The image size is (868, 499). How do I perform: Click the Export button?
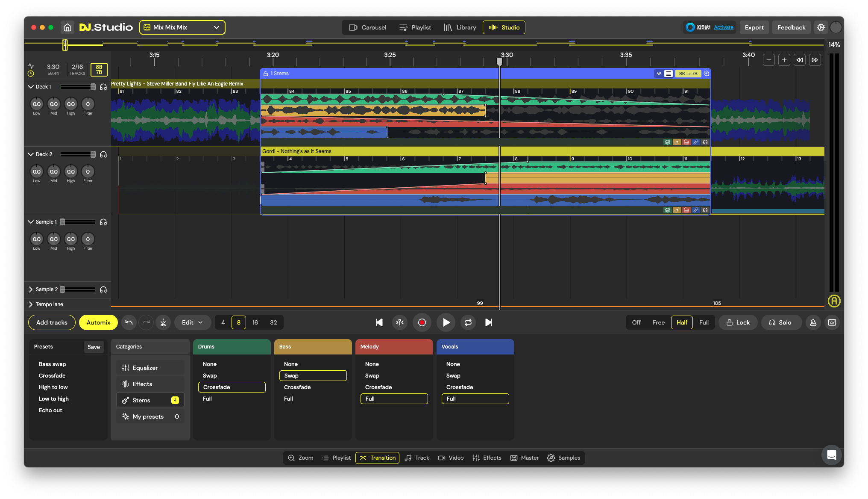754,27
